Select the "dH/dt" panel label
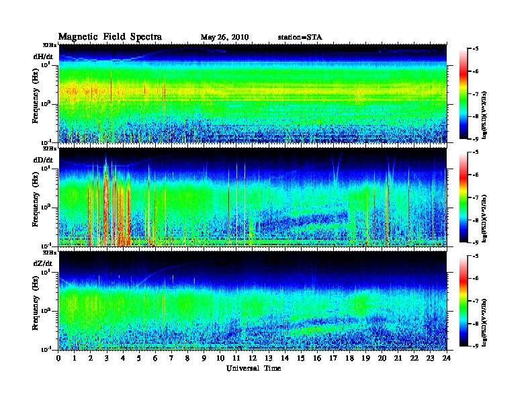The width and height of the screenshot is (532, 411). pos(43,56)
